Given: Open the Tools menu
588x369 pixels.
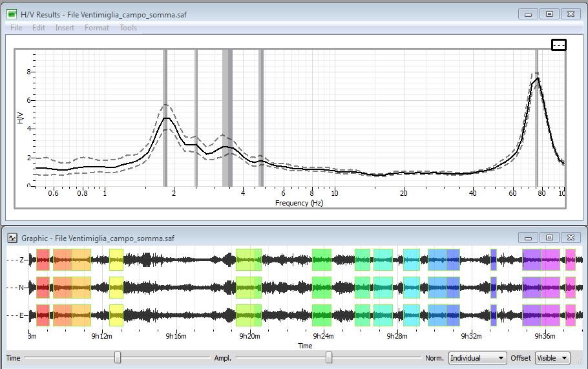Looking at the screenshot, I should pyautogui.click(x=128, y=28).
